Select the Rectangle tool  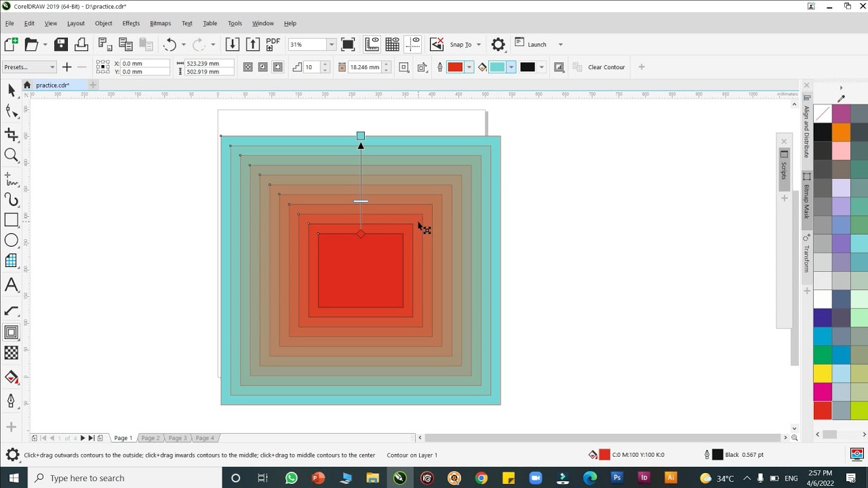coord(12,220)
